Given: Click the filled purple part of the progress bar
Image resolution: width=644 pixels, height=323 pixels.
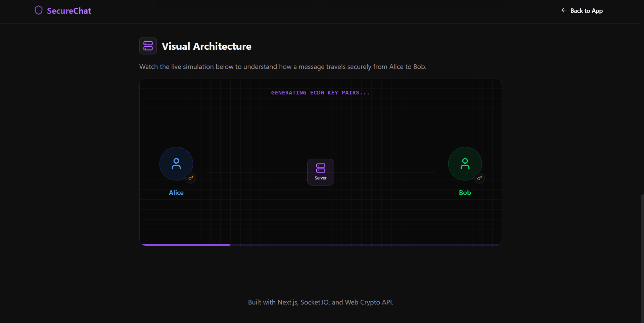Looking at the screenshot, I should pyautogui.click(x=186, y=245).
